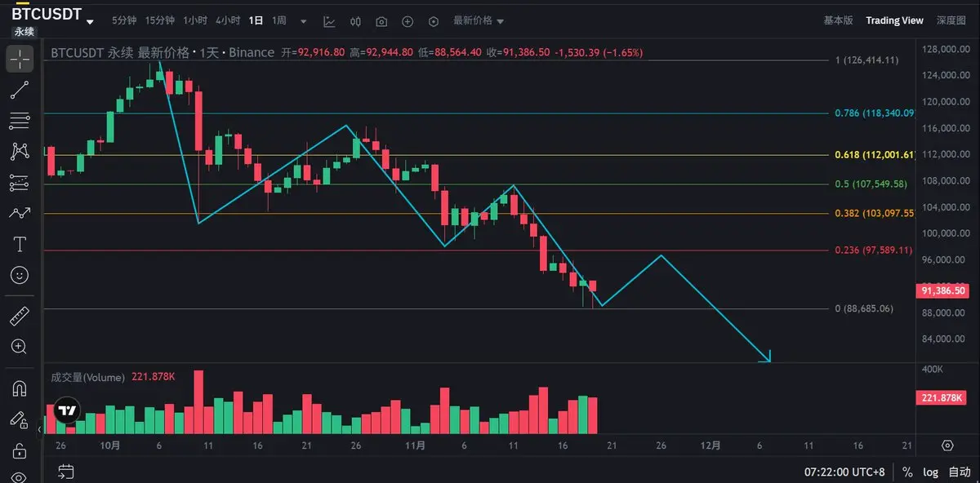Select the 1小时 timeframe

click(x=195, y=20)
